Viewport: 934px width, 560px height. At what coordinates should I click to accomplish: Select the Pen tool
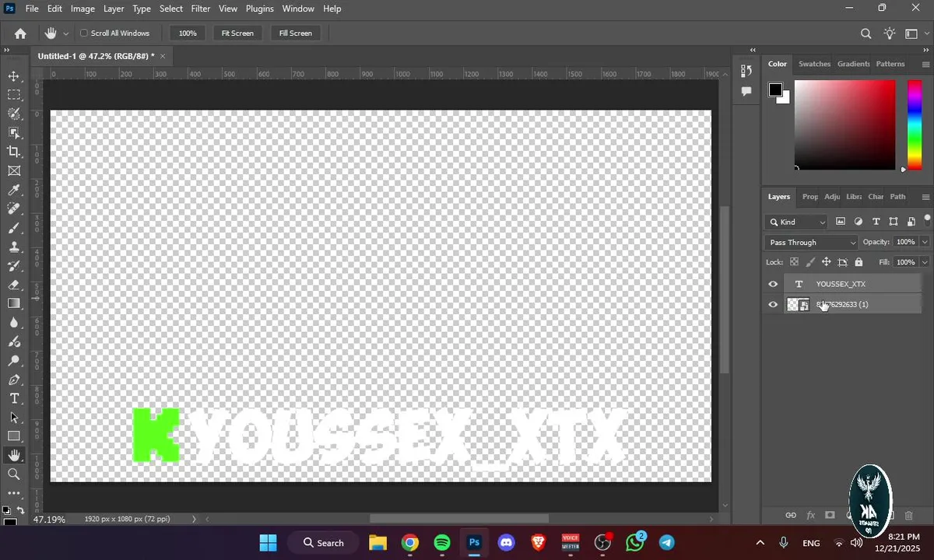click(14, 380)
